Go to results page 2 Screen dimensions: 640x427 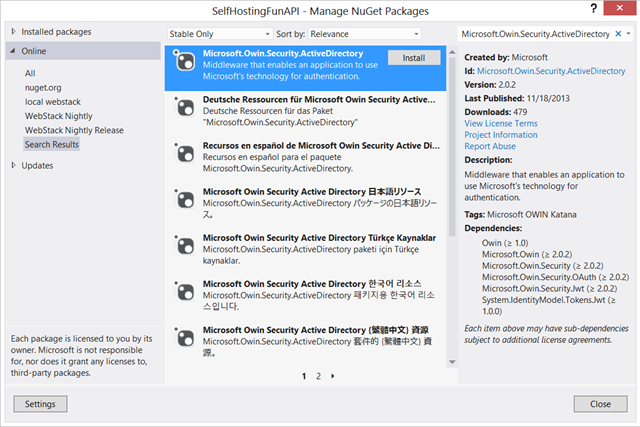click(x=318, y=376)
